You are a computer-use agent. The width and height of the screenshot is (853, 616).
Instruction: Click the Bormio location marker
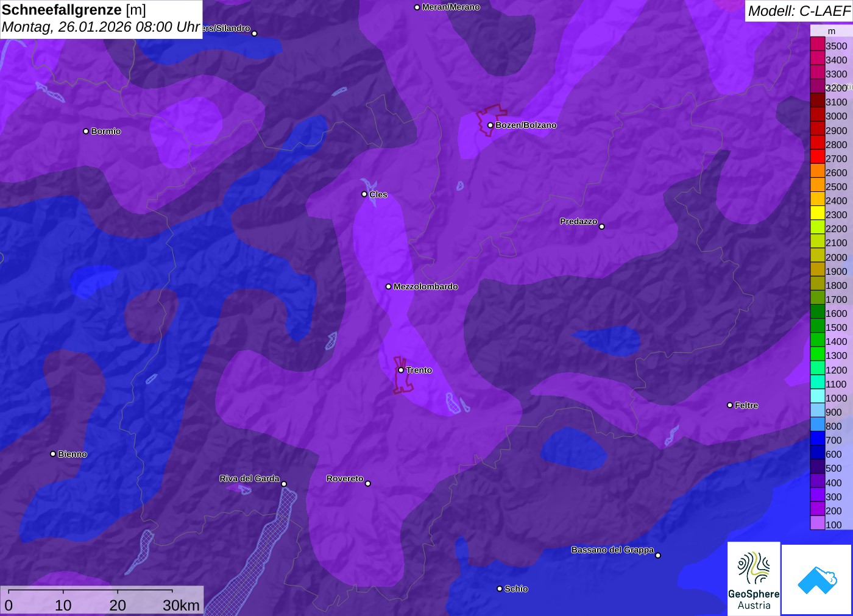click(86, 132)
